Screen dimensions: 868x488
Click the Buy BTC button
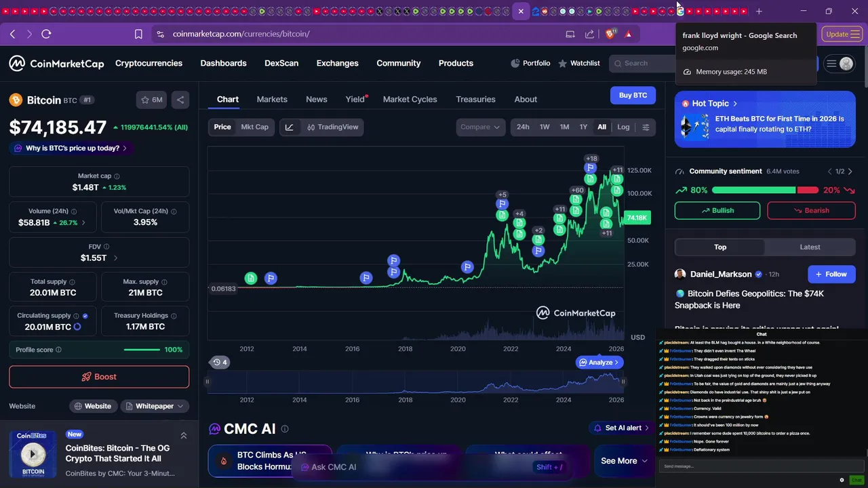(x=633, y=96)
